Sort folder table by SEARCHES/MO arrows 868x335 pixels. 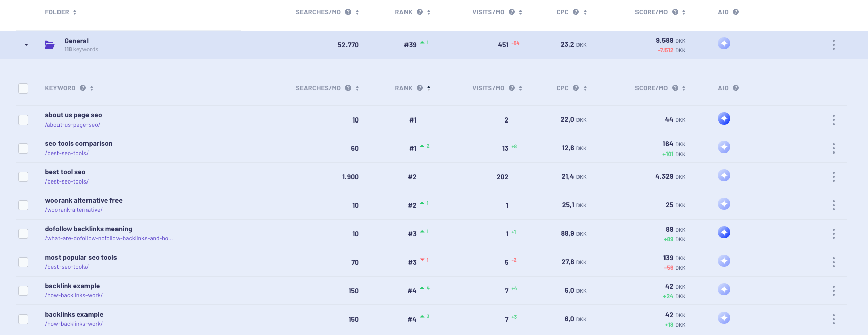(357, 12)
